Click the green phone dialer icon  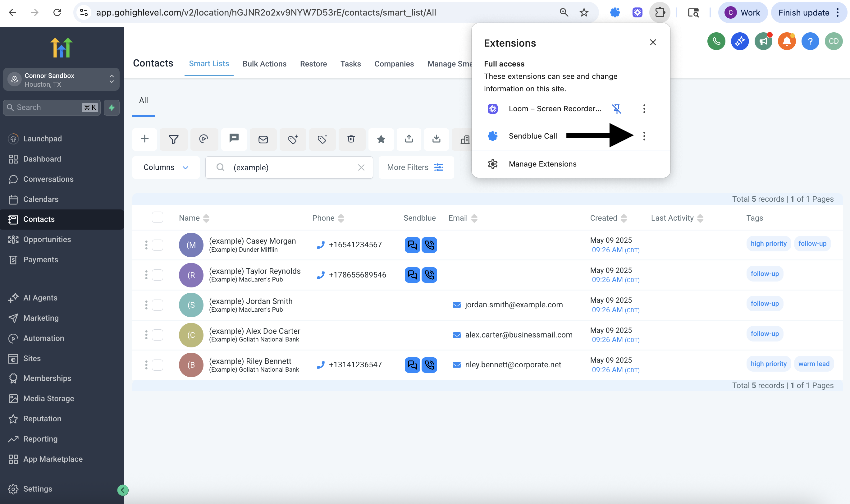tap(716, 41)
